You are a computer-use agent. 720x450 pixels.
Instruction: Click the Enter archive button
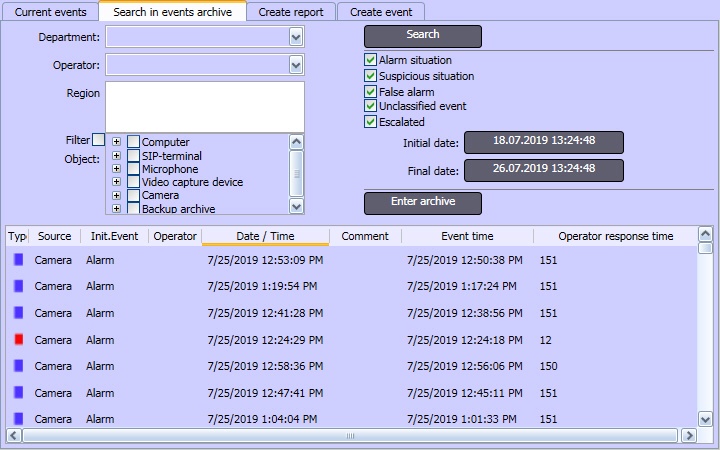423,203
